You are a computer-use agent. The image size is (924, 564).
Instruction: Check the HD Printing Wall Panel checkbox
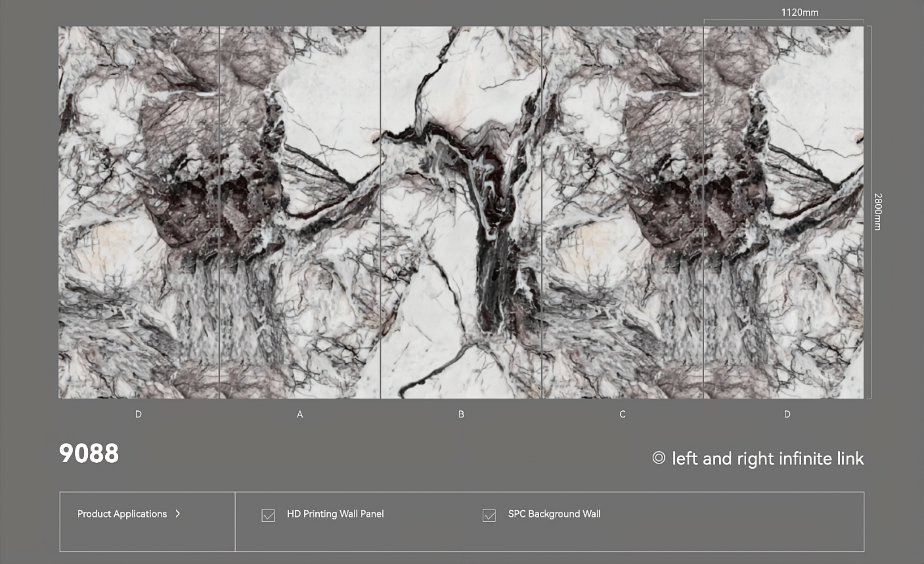coord(268,515)
